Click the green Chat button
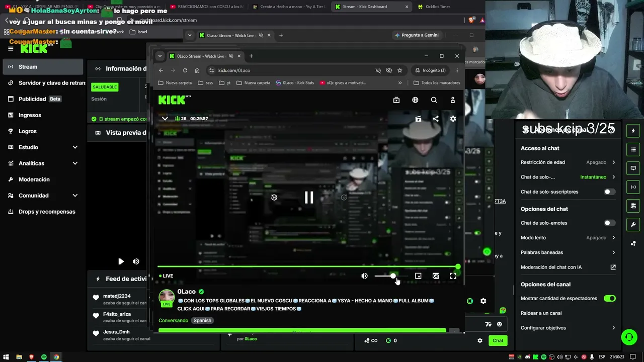The height and width of the screenshot is (362, 644). [498, 340]
